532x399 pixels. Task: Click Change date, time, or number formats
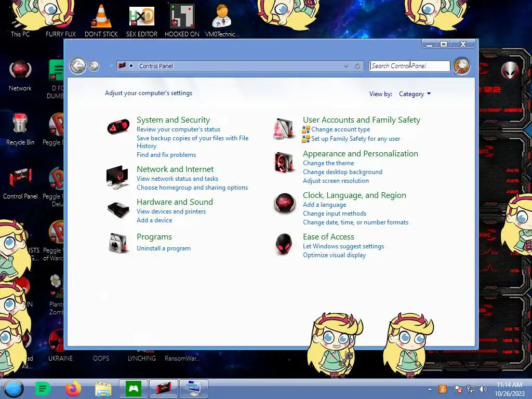point(355,222)
